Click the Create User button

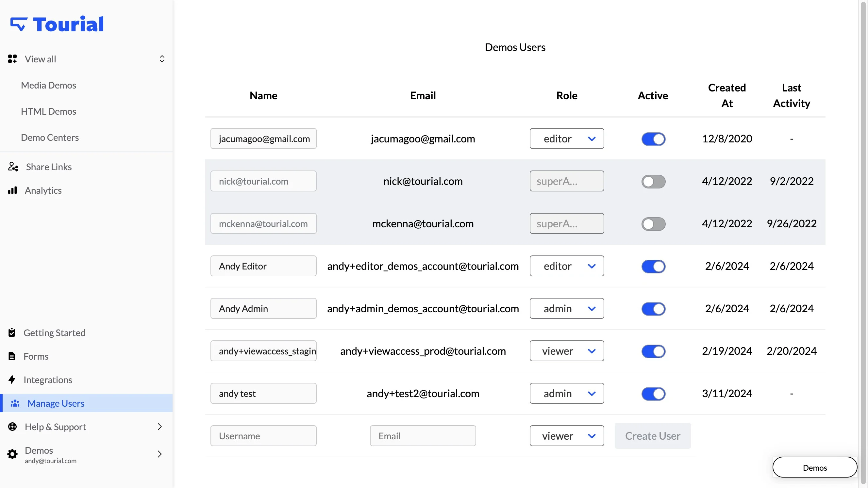tap(653, 435)
